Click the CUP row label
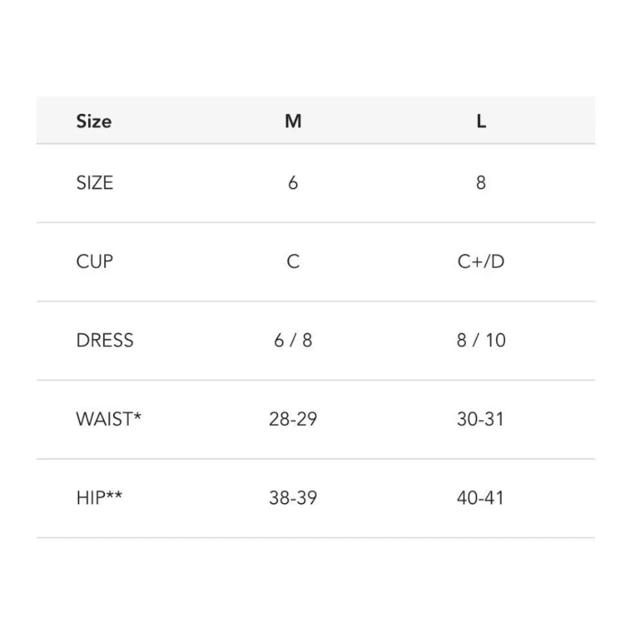The width and height of the screenshot is (644, 644). pos(94,261)
